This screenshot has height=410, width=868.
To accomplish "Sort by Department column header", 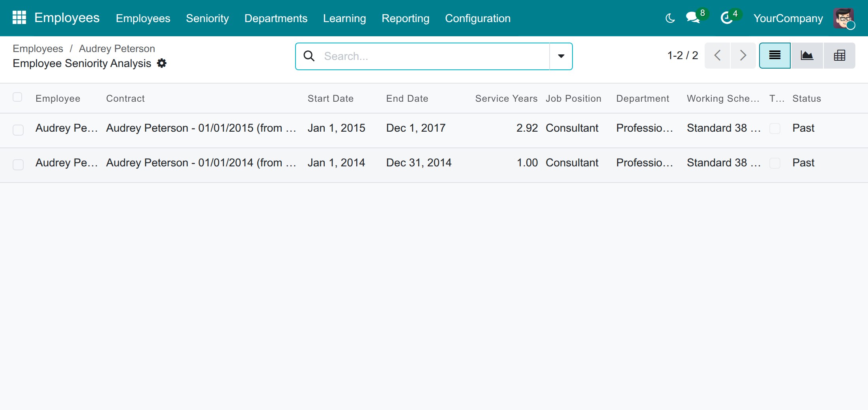I will [643, 99].
